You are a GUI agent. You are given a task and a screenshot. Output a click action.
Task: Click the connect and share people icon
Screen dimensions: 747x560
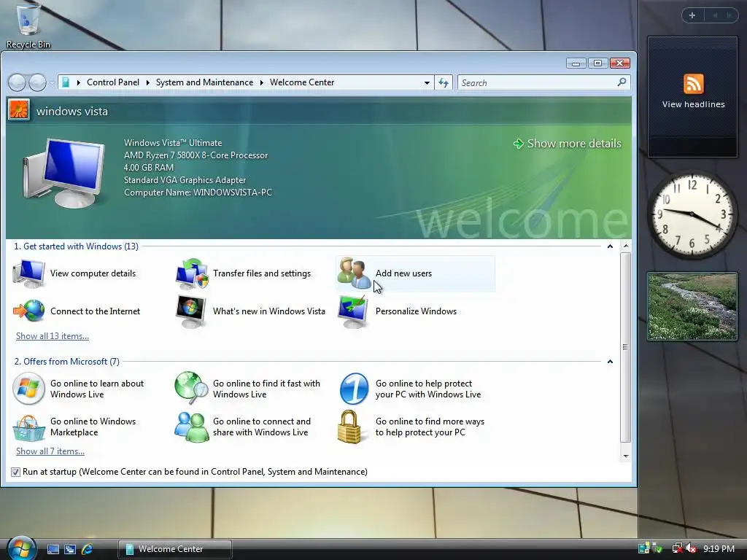[192, 427]
